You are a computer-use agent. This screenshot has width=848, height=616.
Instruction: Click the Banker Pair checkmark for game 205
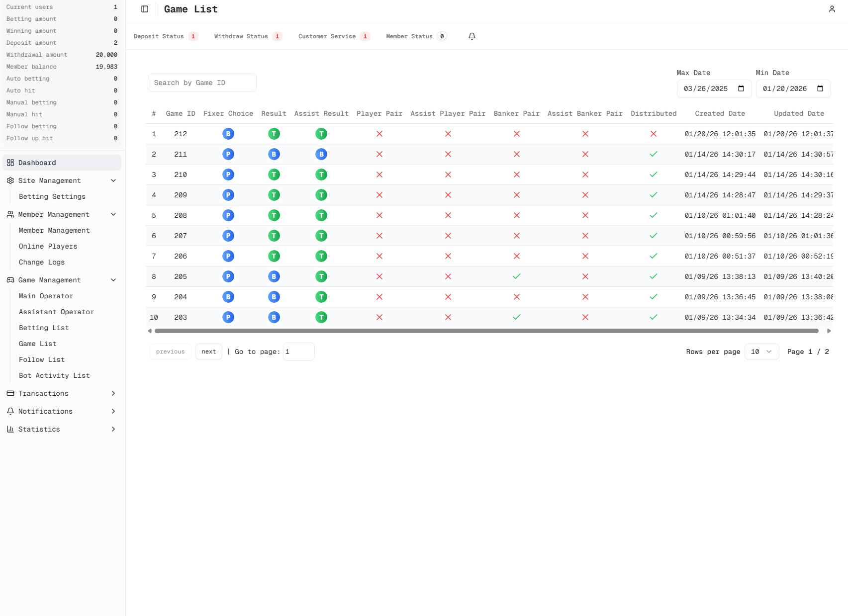516,276
